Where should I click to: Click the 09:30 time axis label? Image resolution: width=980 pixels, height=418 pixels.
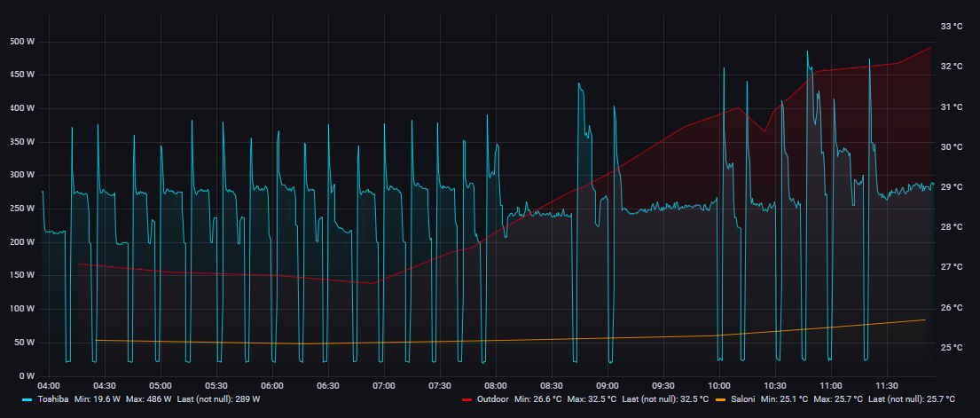663,385
